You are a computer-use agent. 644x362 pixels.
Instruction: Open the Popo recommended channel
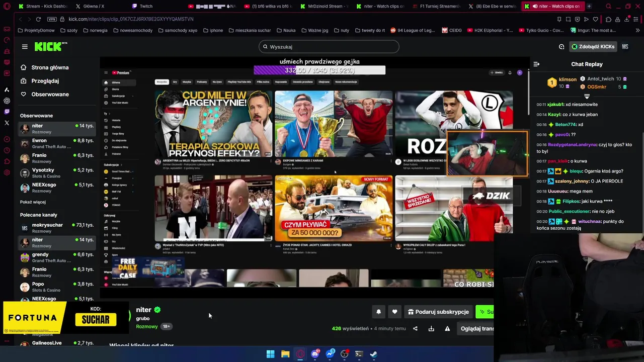(57, 287)
